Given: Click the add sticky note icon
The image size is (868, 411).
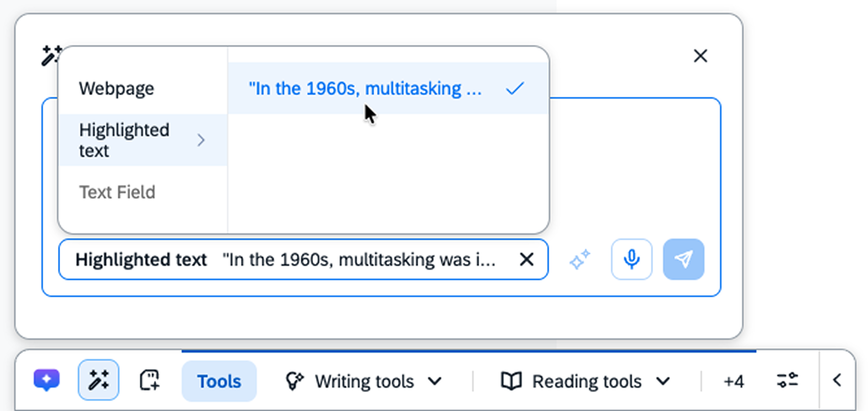Looking at the screenshot, I should pos(149,380).
